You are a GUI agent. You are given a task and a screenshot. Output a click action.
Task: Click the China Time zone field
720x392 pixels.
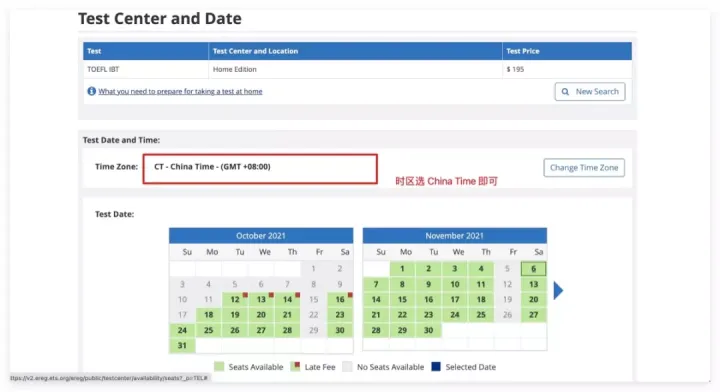tap(260, 169)
